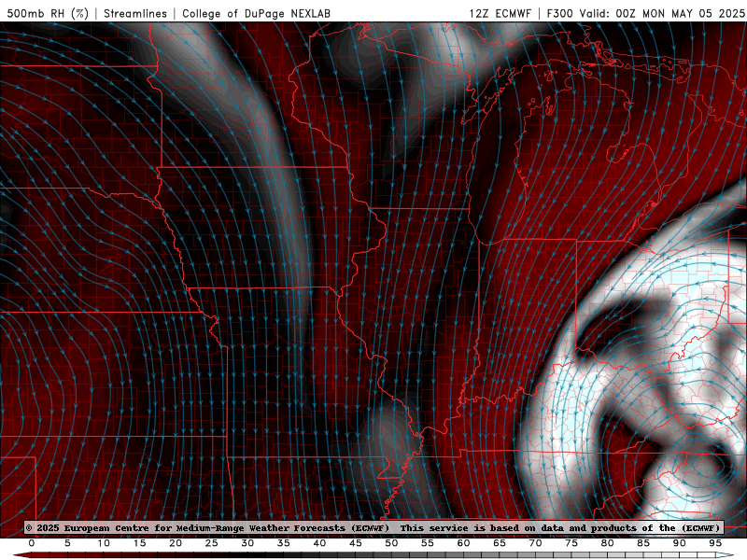Select the '60' tick label on the color scale

tap(463, 543)
